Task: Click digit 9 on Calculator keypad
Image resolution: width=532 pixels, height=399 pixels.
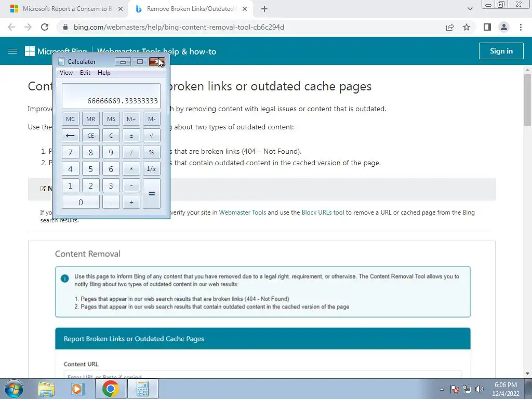Action: click(x=111, y=152)
